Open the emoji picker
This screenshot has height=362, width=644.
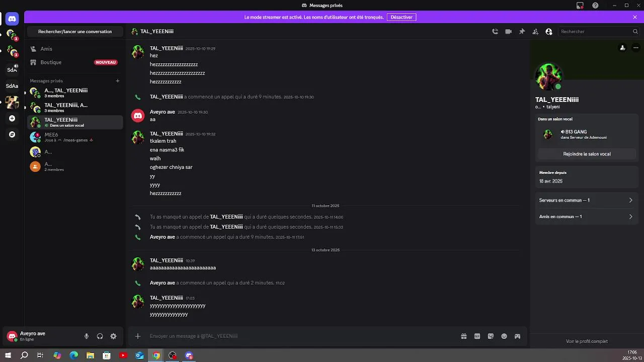(x=504, y=336)
